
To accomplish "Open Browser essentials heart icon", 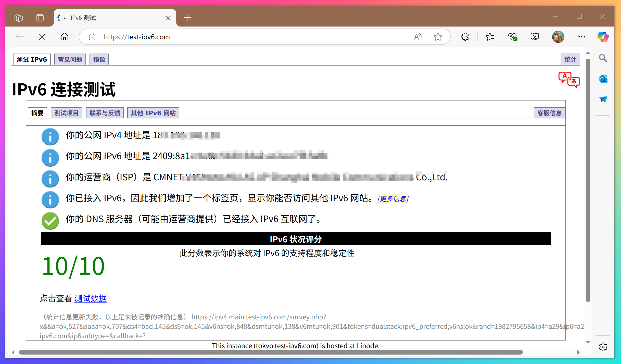I will 512,37.
